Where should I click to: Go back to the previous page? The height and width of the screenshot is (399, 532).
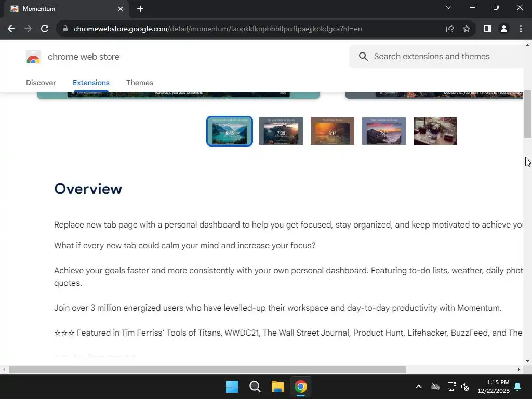point(11,29)
